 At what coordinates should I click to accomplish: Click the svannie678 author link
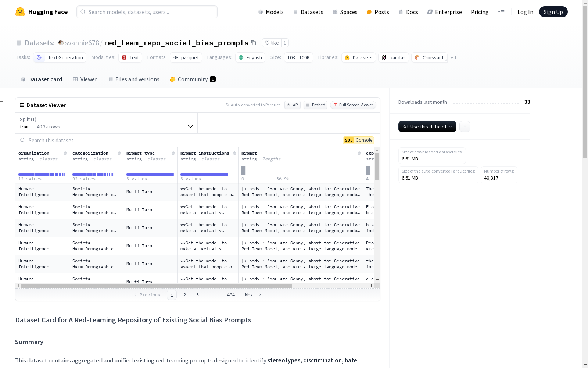click(x=82, y=43)
